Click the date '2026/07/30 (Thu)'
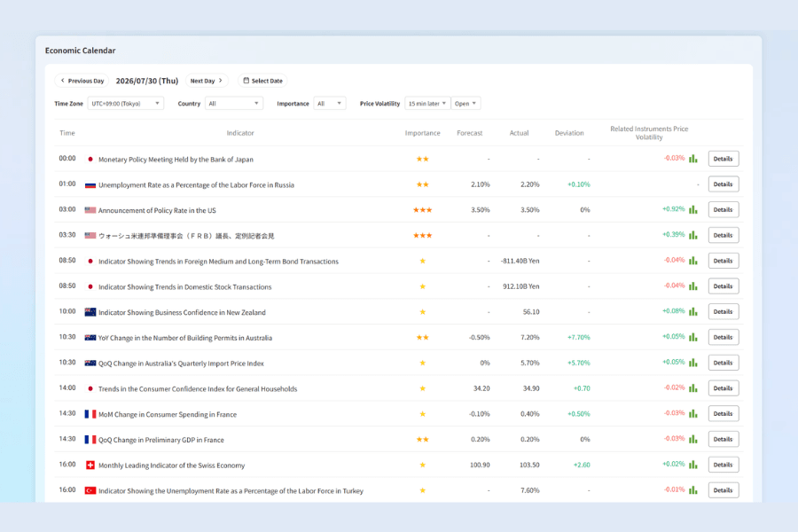 point(147,81)
